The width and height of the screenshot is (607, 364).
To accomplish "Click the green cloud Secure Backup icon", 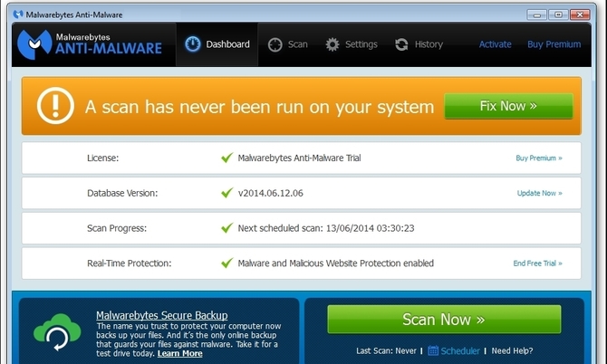I will tap(57, 332).
